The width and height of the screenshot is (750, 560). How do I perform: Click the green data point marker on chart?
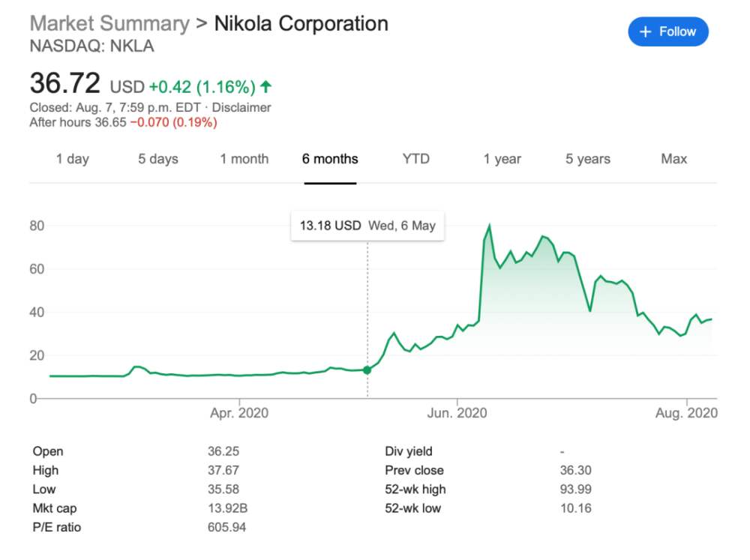pyautogui.click(x=367, y=370)
